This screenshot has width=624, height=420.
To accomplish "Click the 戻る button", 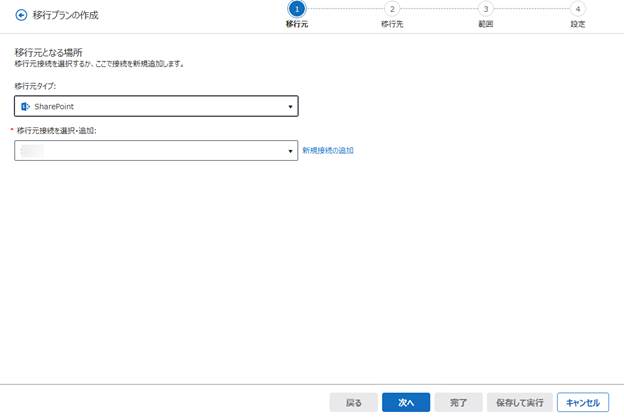I will click(x=353, y=402).
